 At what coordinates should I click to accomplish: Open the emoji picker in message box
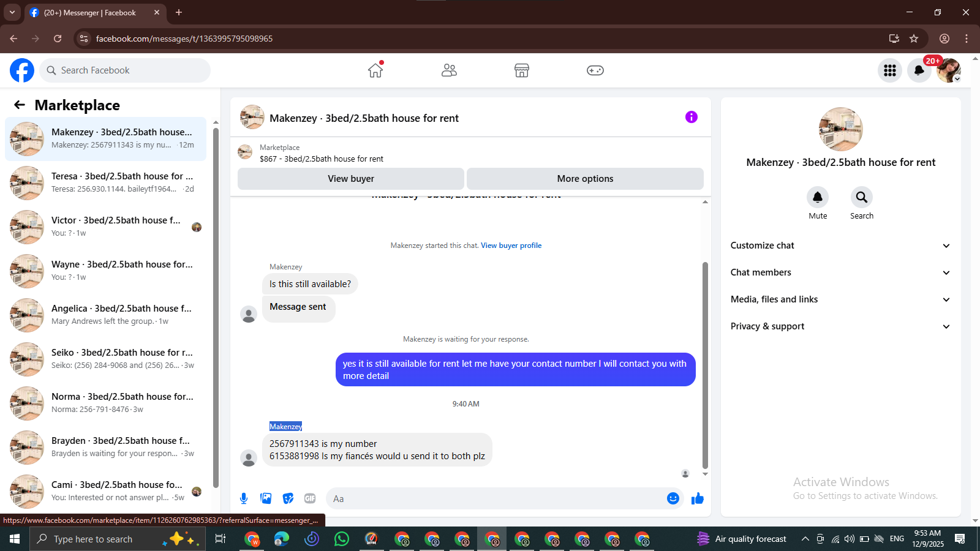click(673, 498)
